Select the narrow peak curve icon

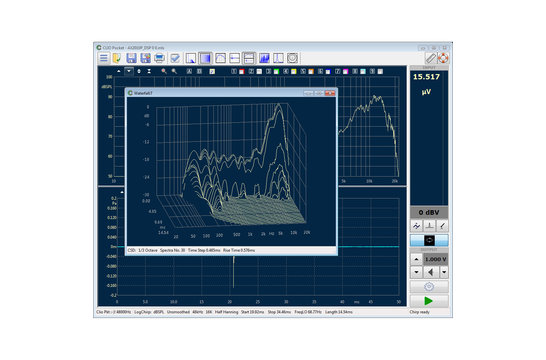tap(278, 58)
